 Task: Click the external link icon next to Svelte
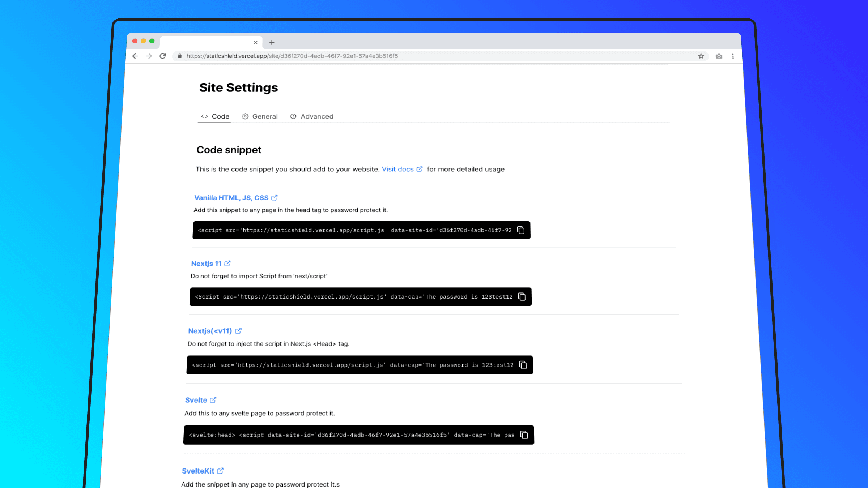213,399
